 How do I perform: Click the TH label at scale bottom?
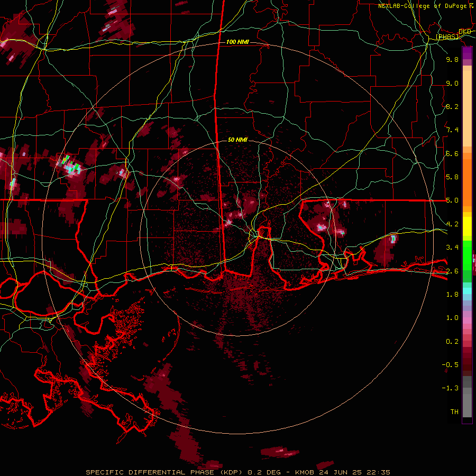(454, 412)
